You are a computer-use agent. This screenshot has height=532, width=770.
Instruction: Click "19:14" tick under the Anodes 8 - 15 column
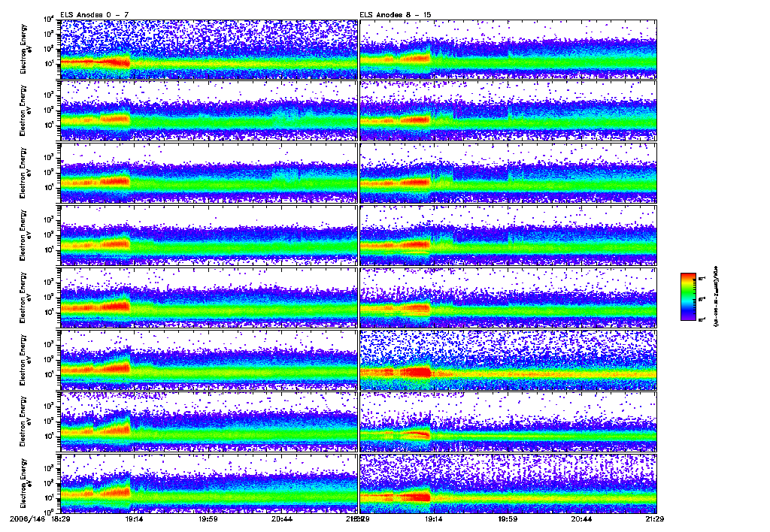coord(434,518)
